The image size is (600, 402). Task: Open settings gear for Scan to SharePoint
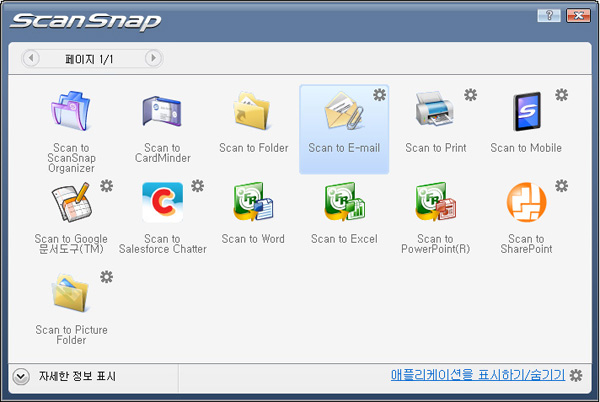pos(562,186)
